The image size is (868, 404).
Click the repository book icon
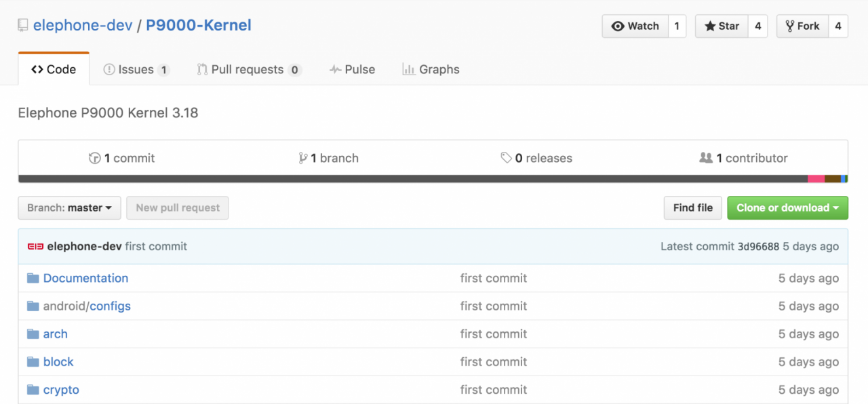23,26
